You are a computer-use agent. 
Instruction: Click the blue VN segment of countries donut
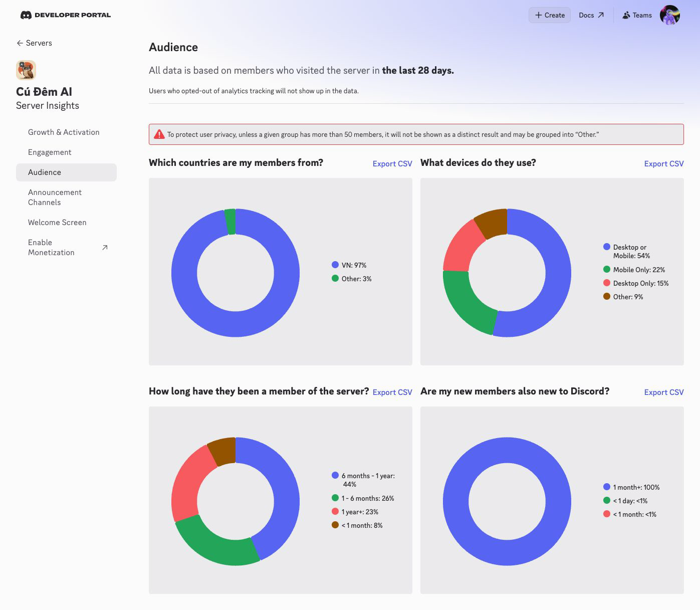(x=236, y=324)
